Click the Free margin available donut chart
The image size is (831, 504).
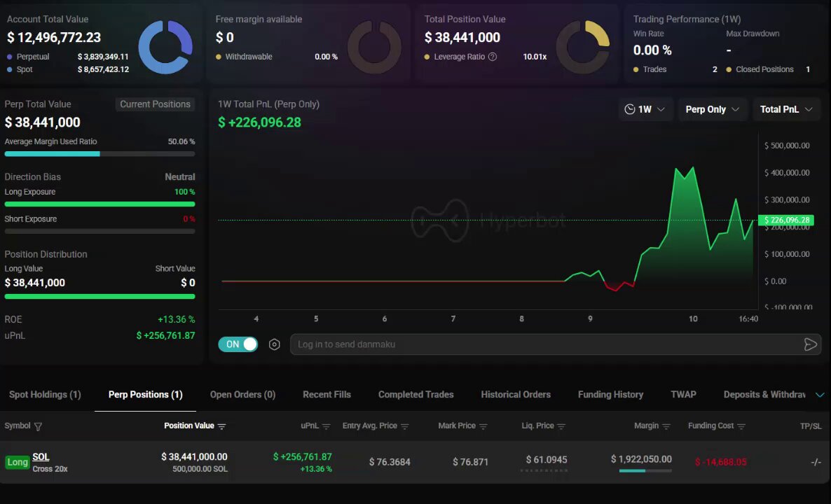[x=374, y=47]
